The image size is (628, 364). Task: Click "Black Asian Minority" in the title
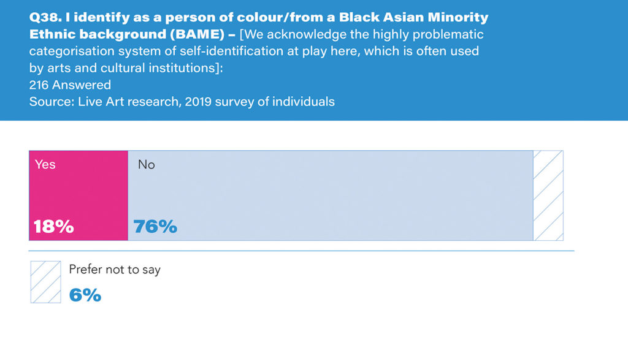420,17
